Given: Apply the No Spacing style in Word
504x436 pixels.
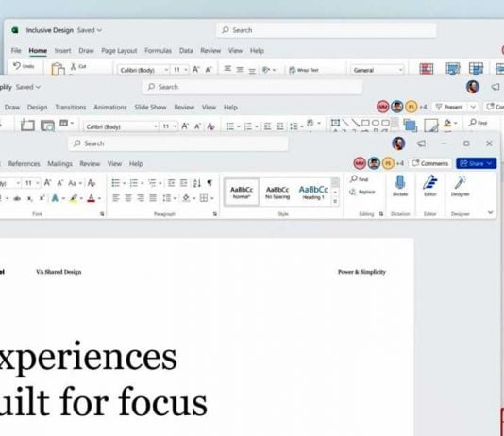Looking at the screenshot, I should tap(277, 193).
